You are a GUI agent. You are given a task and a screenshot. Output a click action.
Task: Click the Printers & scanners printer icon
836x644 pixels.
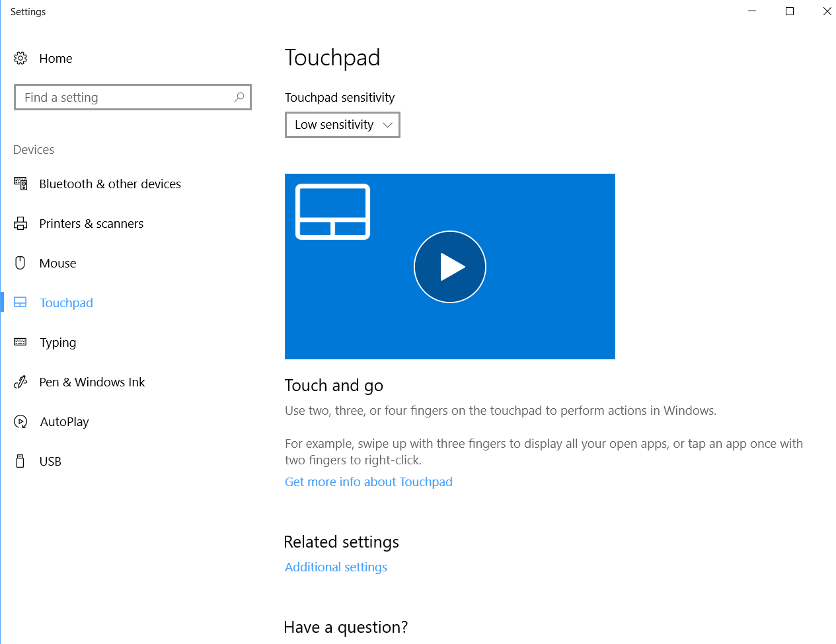tap(20, 223)
